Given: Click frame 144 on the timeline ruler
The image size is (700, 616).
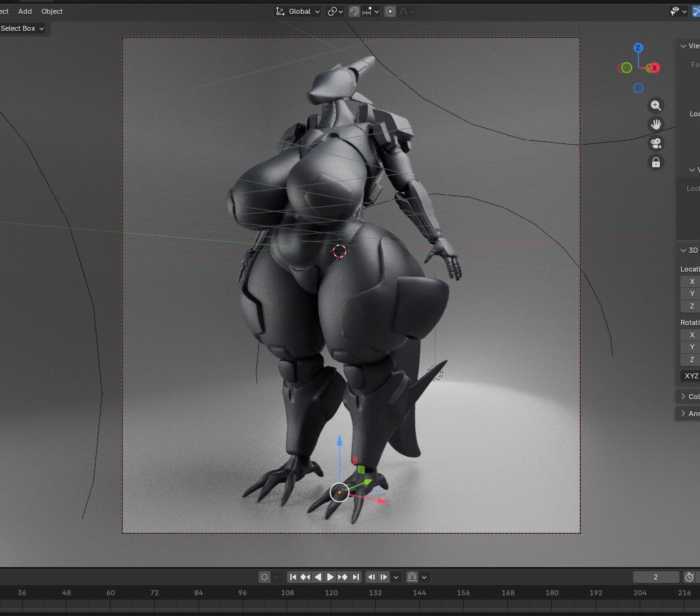Looking at the screenshot, I should 419,593.
